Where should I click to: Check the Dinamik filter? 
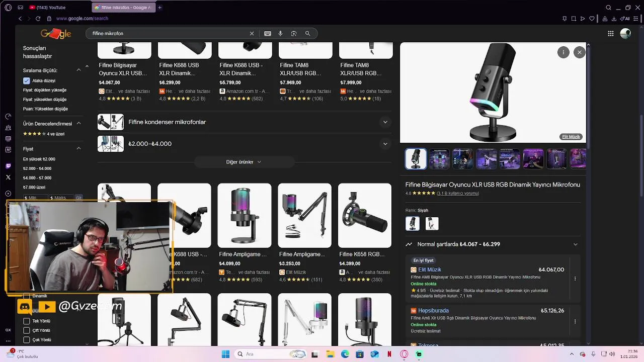tap(27, 296)
